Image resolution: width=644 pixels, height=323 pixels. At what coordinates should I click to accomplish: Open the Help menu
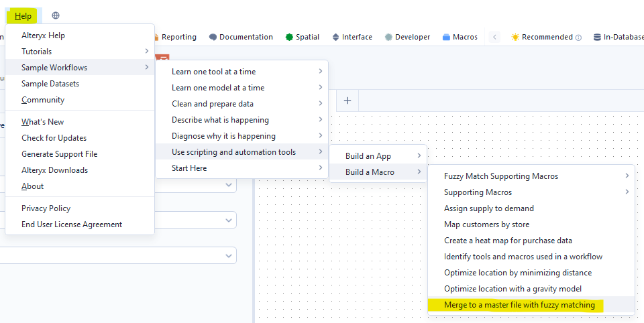23,15
